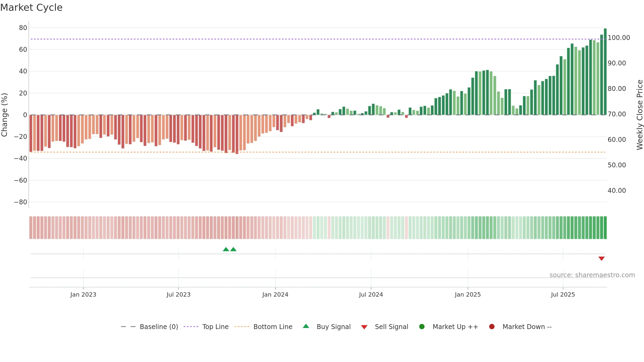Image resolution: width=644 pixels, height=362 pixels.
Task: Toggle the Top Line legend entry
Action: (206, 327)
